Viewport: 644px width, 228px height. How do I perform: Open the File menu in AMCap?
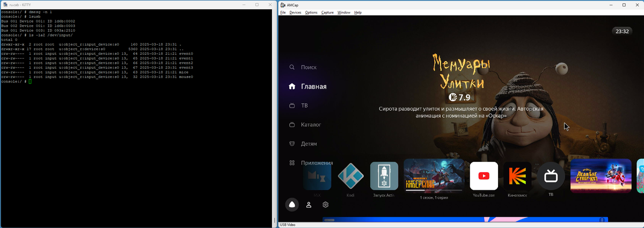283,12
